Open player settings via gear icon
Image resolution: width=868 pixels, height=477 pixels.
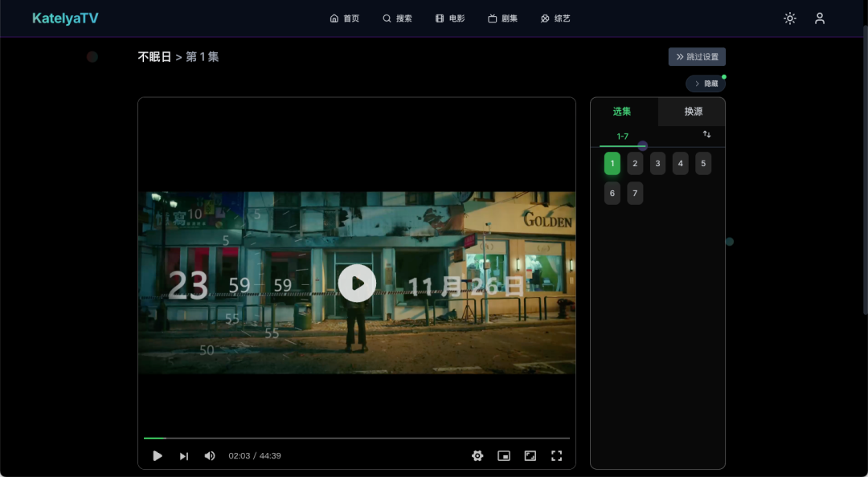click(x=477, y=455)
